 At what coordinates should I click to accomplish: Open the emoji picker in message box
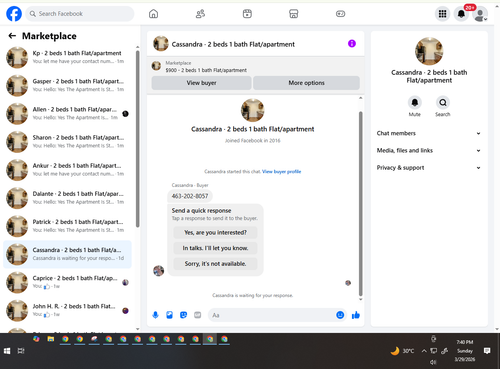coord(340,315)
